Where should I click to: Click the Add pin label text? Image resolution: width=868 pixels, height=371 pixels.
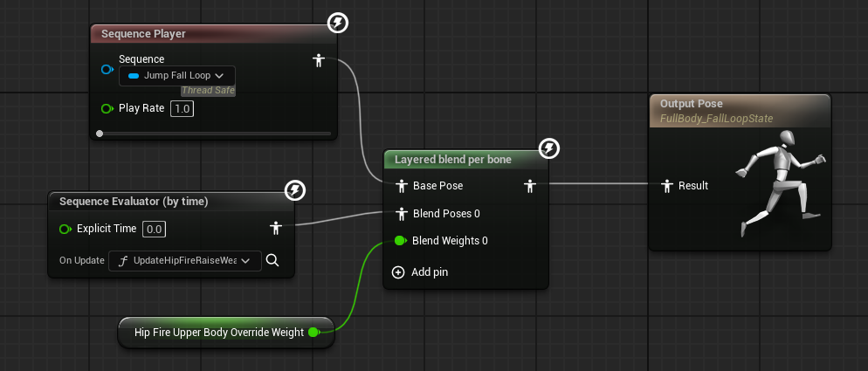tap(430, 272)
